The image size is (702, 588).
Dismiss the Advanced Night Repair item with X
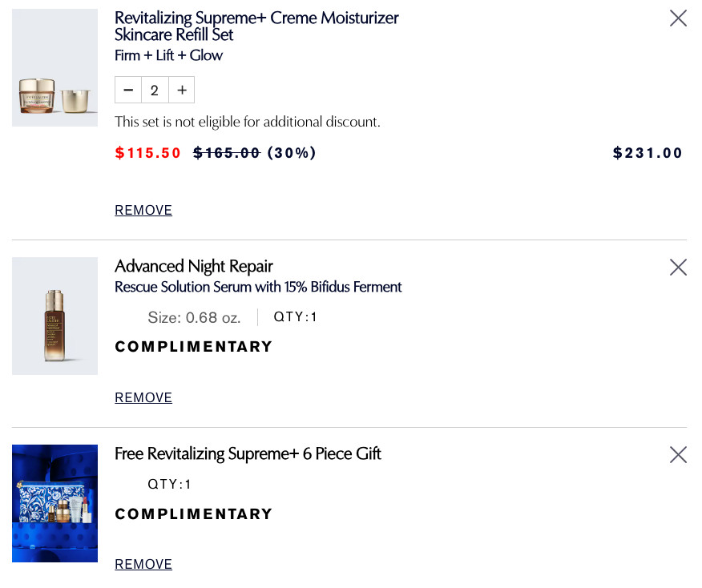[x=678, y=268]
